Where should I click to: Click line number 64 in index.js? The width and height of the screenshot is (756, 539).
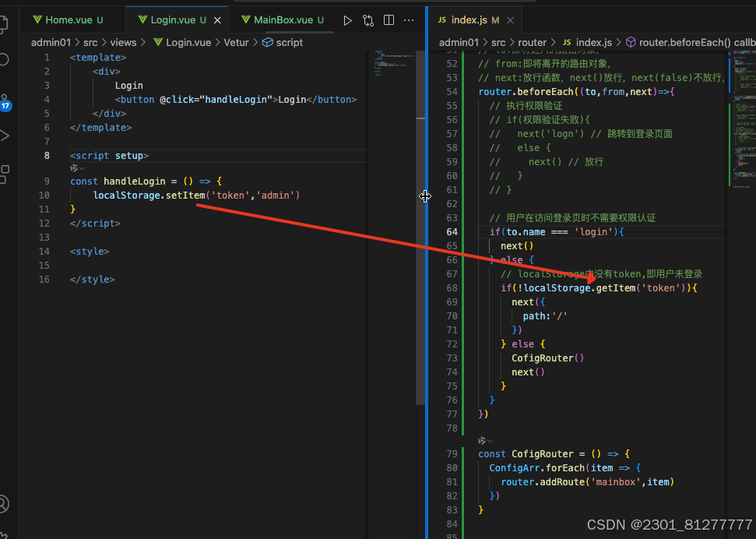452,231
